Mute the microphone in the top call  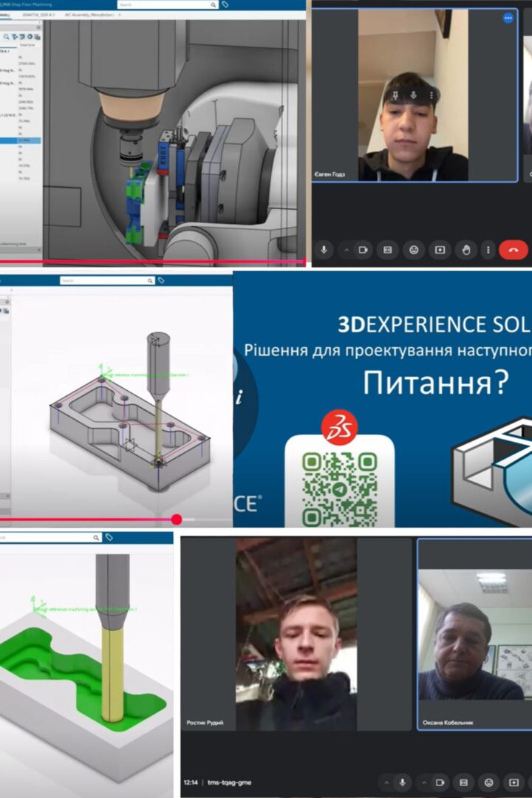point(324,250)
